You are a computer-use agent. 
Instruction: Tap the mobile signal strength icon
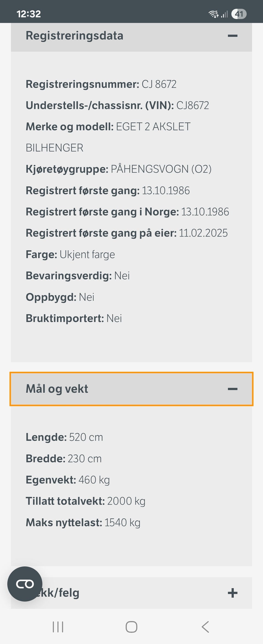[224, 14]
